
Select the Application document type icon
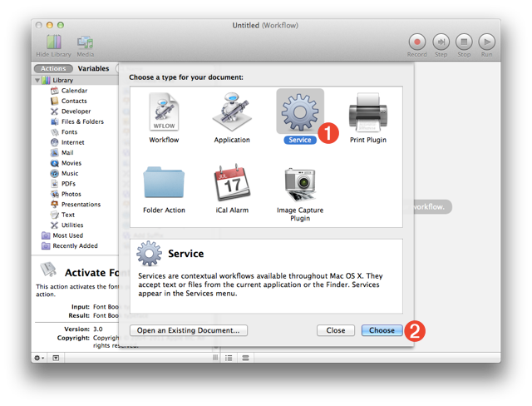click(x=232, y=111)
